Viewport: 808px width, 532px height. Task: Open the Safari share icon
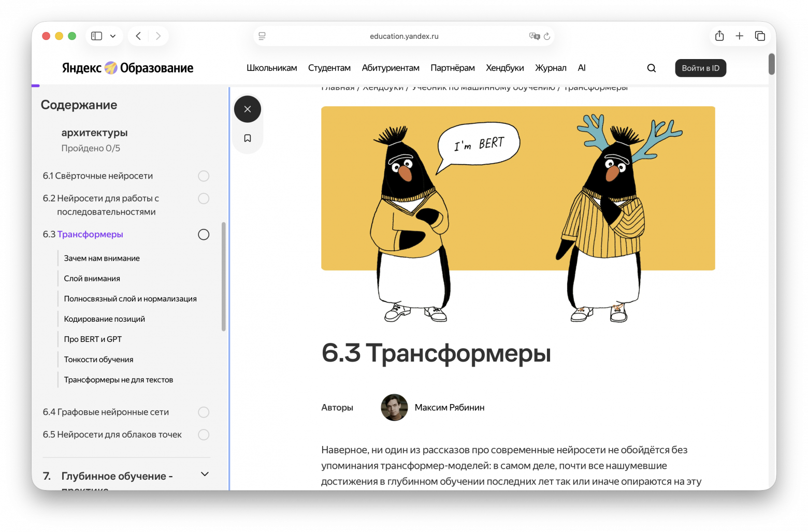pyautogui.click(x=719, y=36)
